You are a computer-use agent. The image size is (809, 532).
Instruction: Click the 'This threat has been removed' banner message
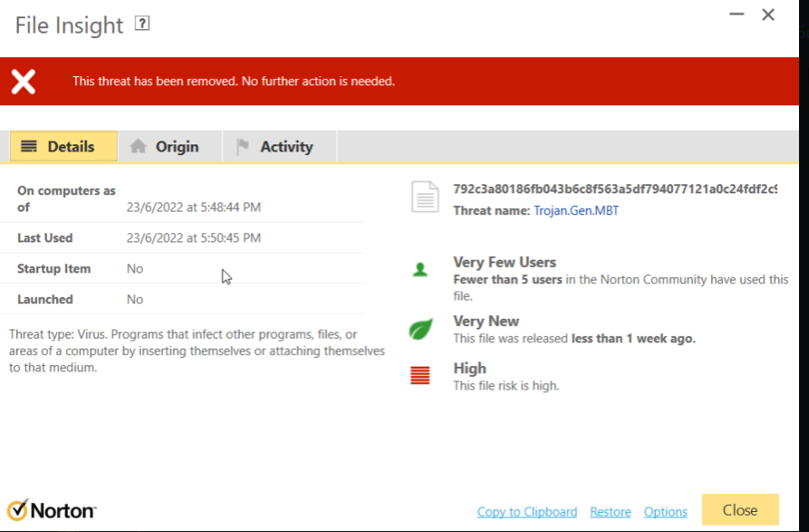pos(233,82)
